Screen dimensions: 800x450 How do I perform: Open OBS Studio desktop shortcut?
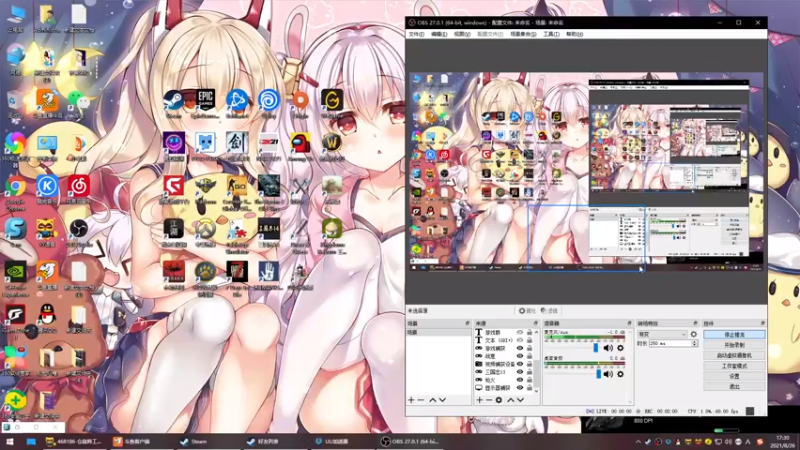pyautogui.click(x=79, y=230)
